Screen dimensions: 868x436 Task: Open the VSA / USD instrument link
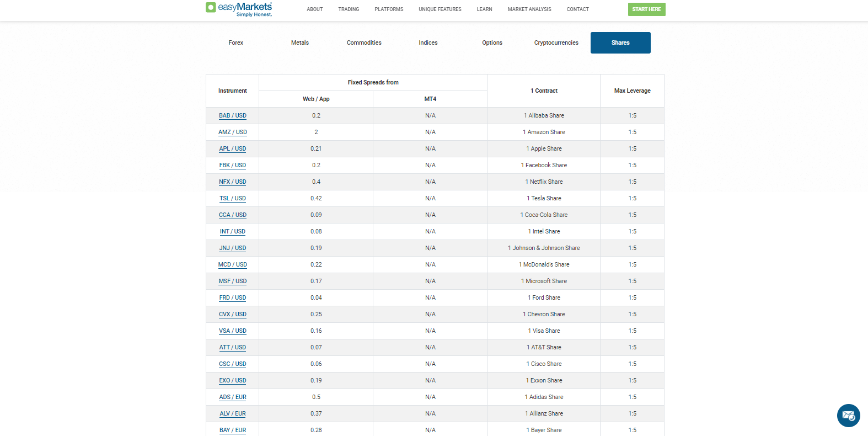pos(233,331)
